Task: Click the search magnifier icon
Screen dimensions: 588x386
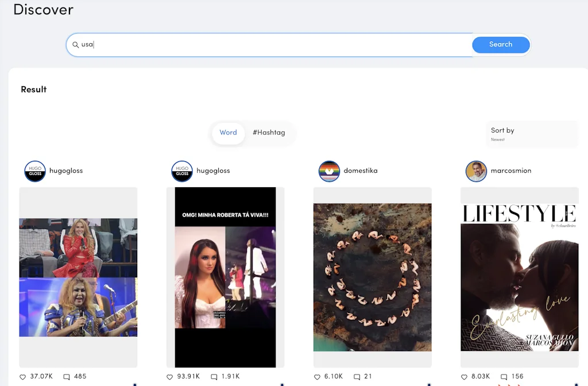Action: coord(75,44)
